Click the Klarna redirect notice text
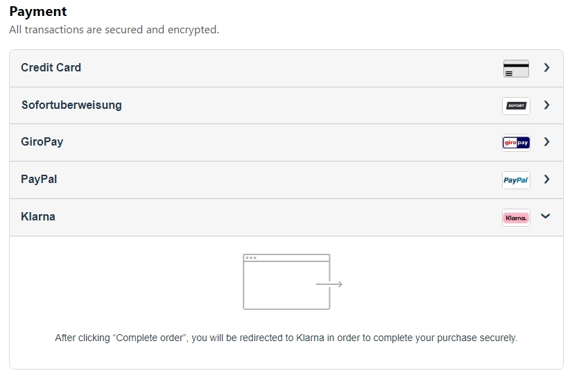Screen dimensions: 588x382 click(x=286, y=338)
